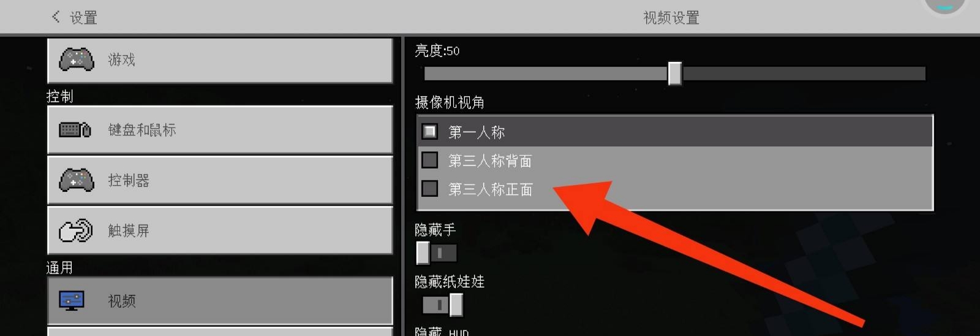
Task: Click the gamepad icon beside 游戏
Action: [x=77, y=59]
